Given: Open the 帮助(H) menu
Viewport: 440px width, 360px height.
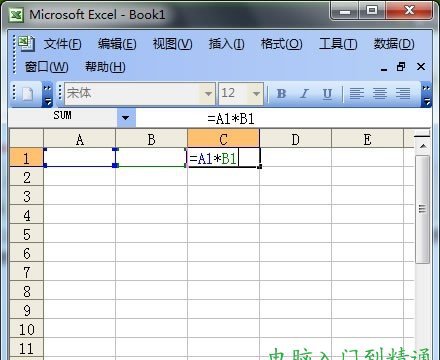Looking at the screenshot, I should [x=105, y=67].
